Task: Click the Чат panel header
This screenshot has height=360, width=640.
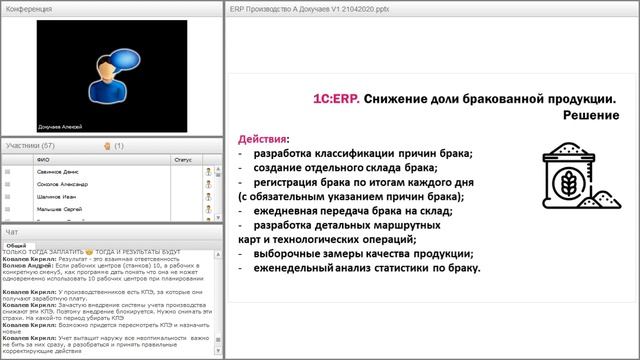Action: tap(112, 232)
